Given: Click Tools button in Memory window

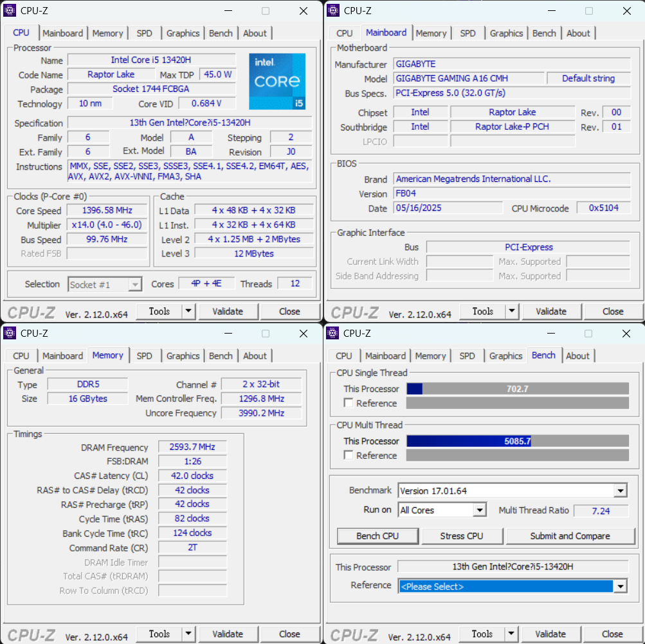Looking at the screenshot, I should 159,634.
